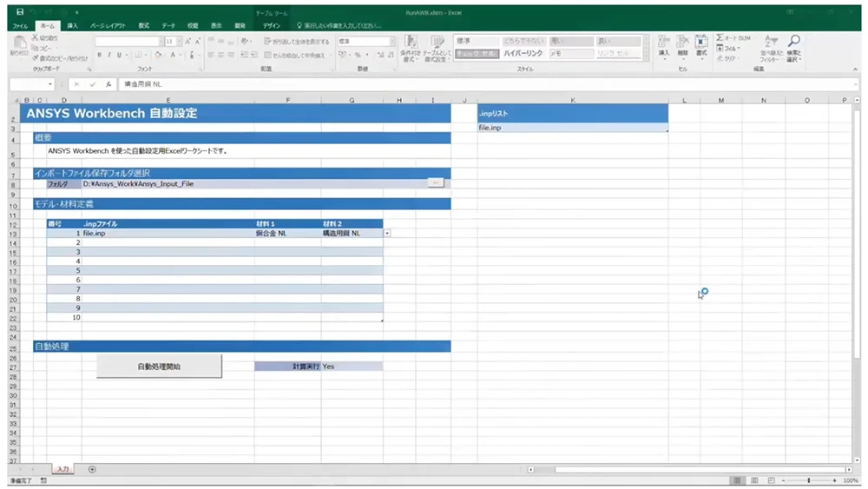Toggle italic formatting
Screen dimensions: 868x489
pyautogui.click(x=109, y=55)
